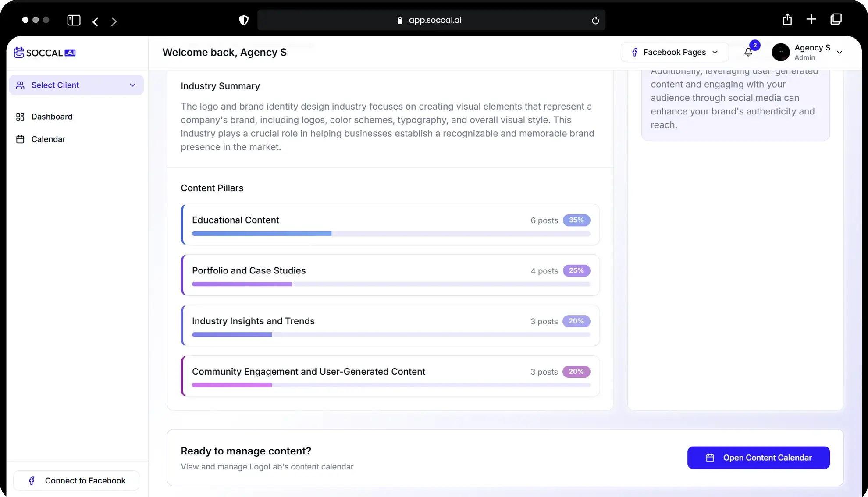Open the Facebook Pages dropdown
This screenshot has height=497, width=868.
point(674,52)
